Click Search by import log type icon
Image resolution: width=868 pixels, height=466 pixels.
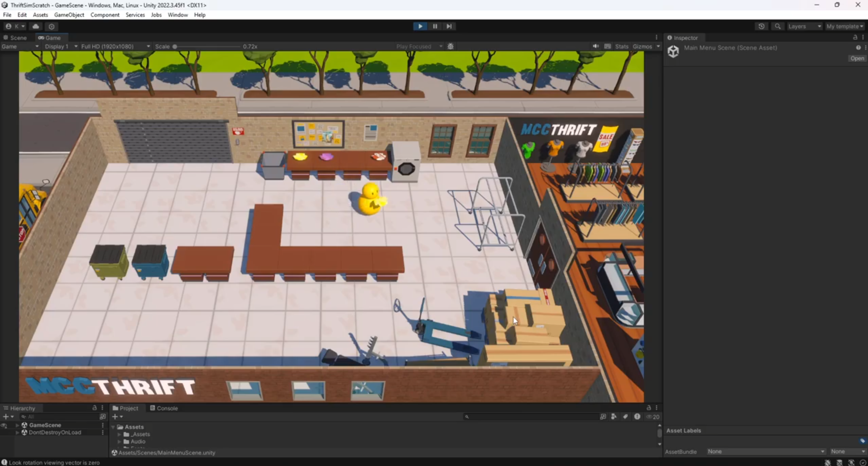pyautogui.click(x=637, y=417)
